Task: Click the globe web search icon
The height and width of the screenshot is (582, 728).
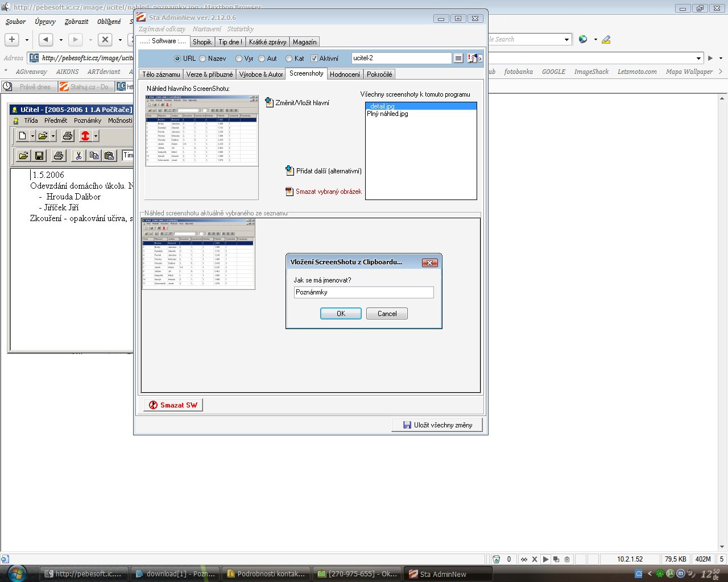Action: coord(583,39)
